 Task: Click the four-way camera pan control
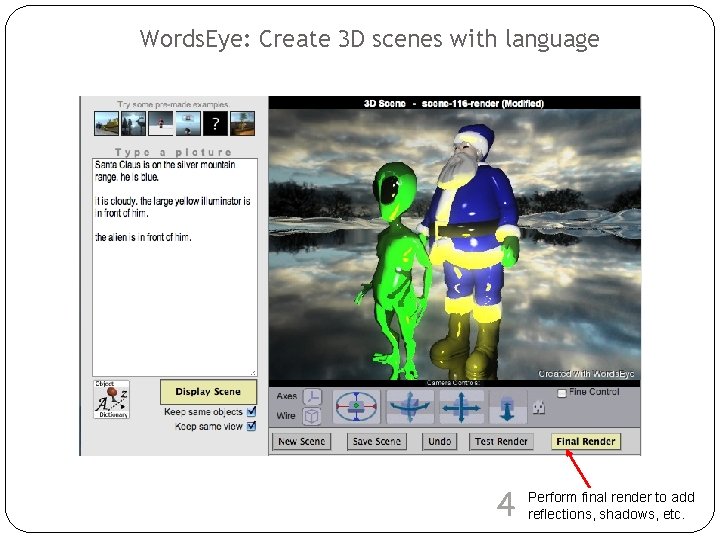tap(461, 406)
